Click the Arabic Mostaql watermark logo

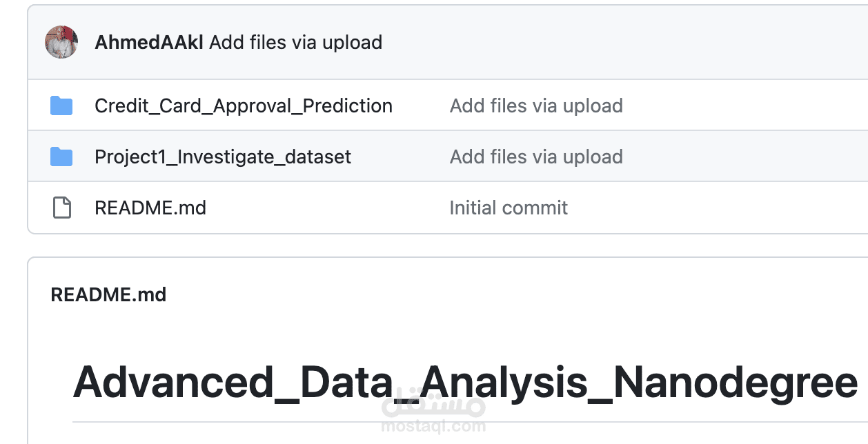[433, 403]
